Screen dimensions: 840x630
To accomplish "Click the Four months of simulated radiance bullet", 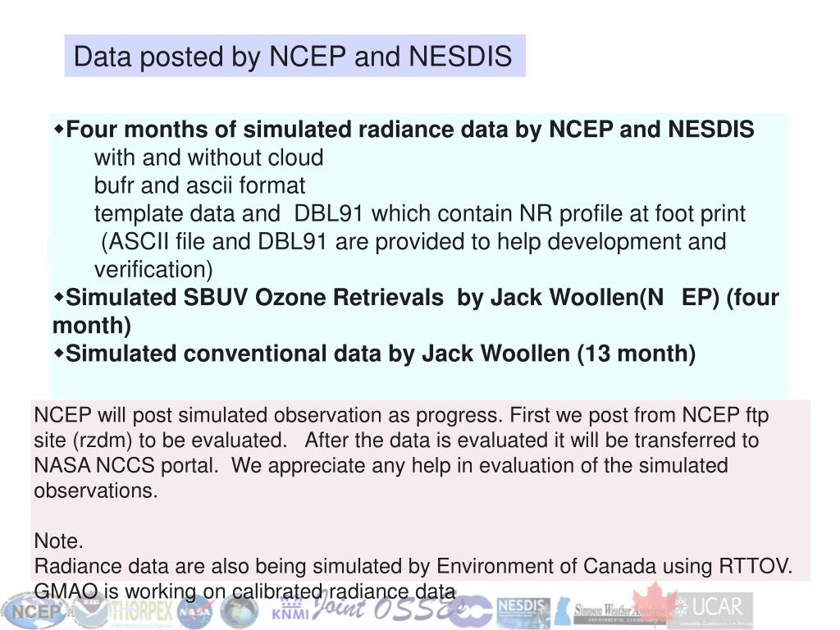I will tap(404, 129).
